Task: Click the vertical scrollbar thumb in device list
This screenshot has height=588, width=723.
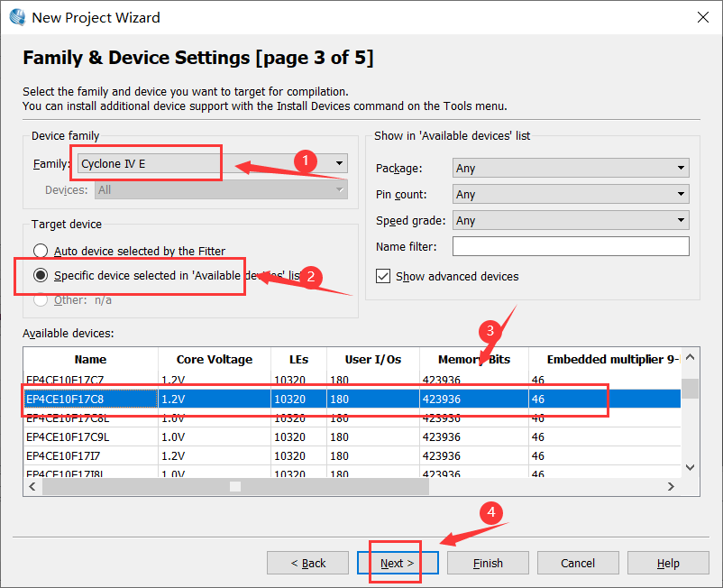Action: click(691, 389)
